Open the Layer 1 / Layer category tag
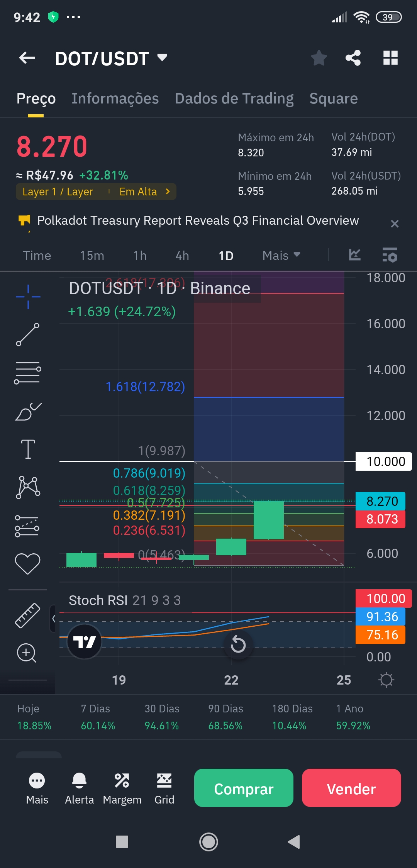The image size is (417, 868). pos(58,192)
